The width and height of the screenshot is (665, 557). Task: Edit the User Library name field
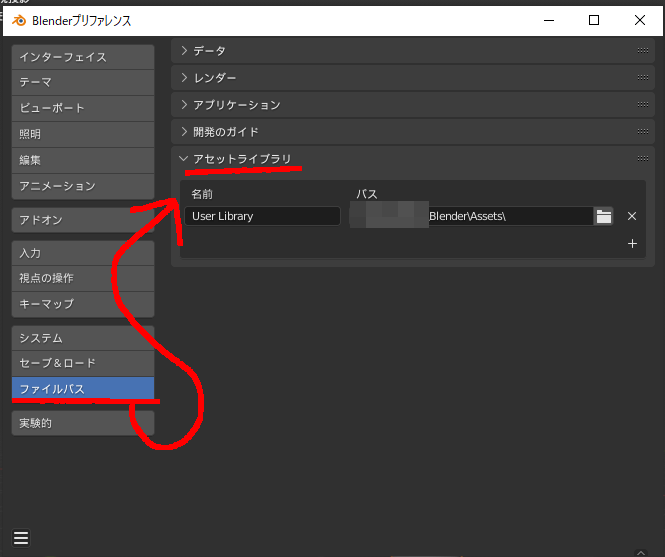pos(263,216)
